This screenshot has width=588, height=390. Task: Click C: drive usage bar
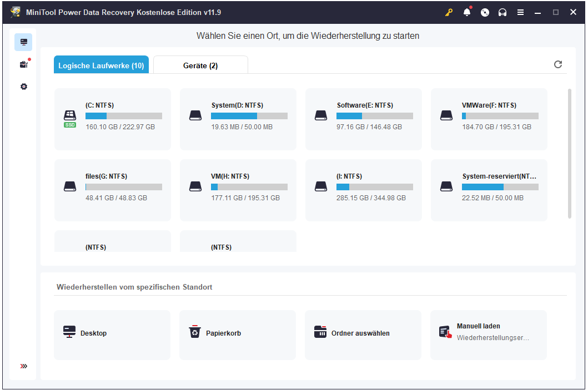(x=124, y=116)
